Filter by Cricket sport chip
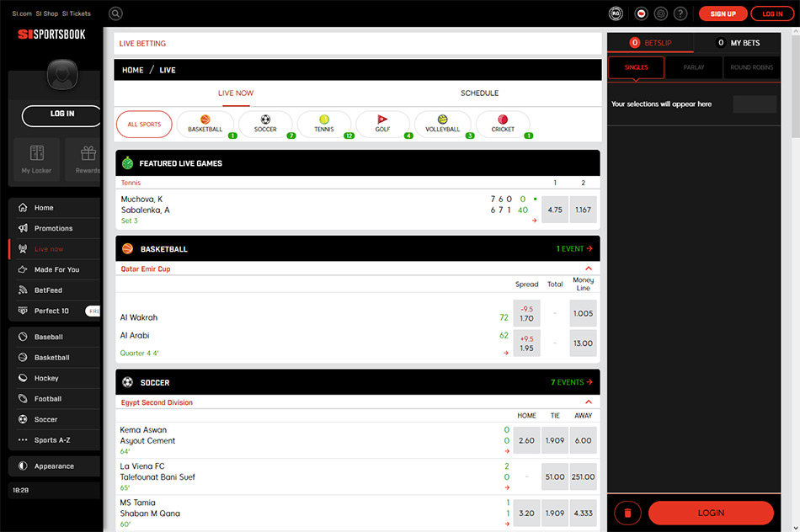This screenshot has height=532, width=800. 503,125
